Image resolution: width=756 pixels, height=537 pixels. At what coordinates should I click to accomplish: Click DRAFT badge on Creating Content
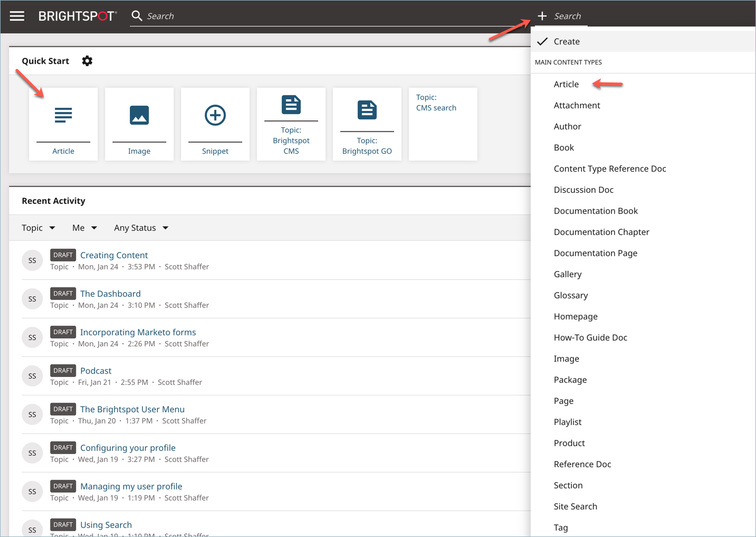click(x=63, y=255)
